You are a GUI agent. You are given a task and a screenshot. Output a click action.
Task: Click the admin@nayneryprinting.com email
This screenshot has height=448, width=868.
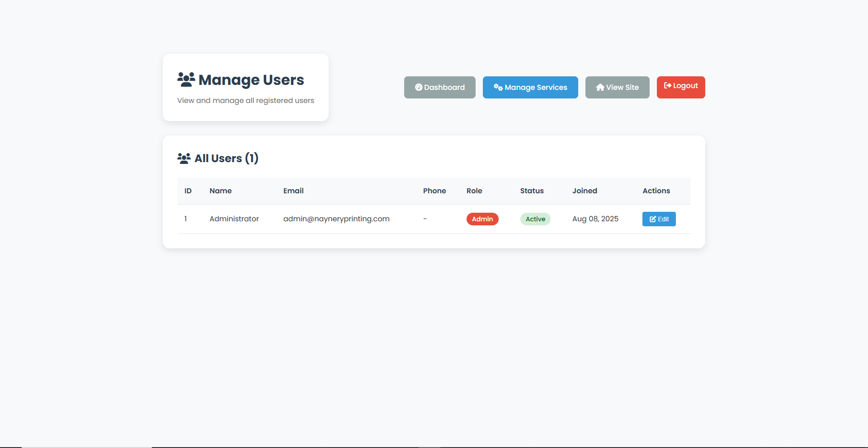coord(336,219)
